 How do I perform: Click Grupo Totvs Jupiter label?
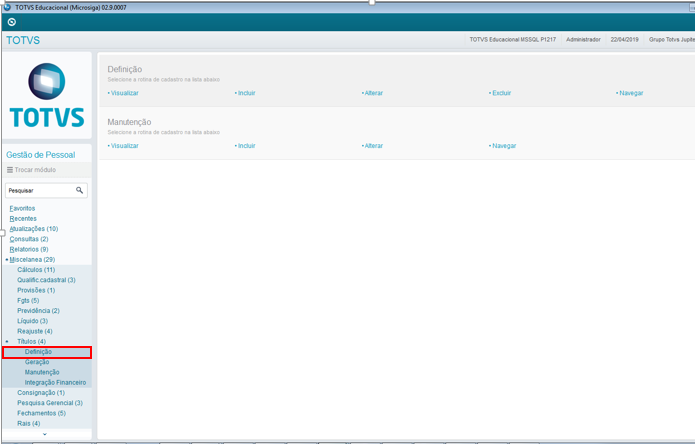pyautogui.click(x=672, y=39)
